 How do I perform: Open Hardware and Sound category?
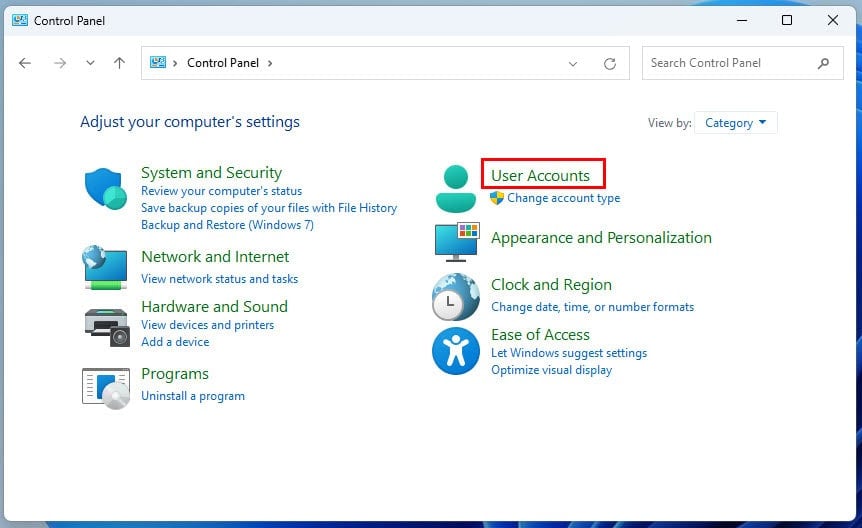(214, 306)
